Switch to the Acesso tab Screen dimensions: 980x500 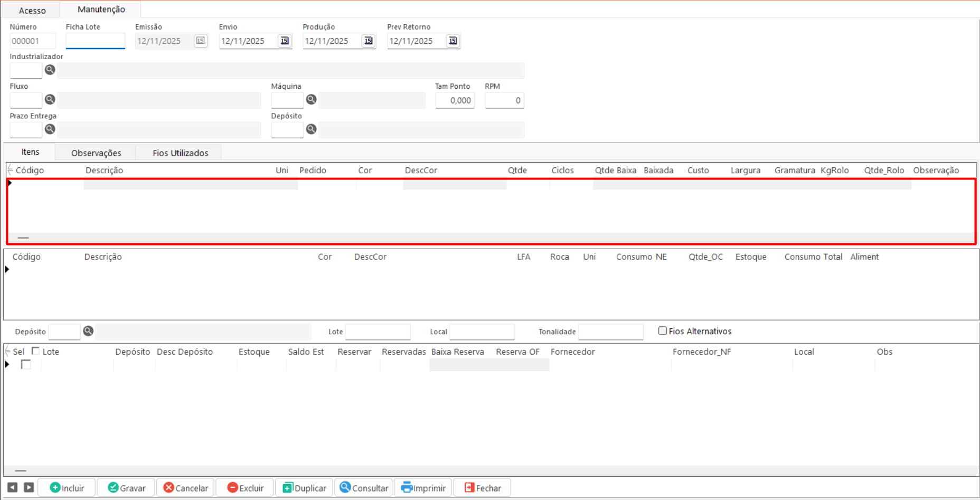pos(32,10)
